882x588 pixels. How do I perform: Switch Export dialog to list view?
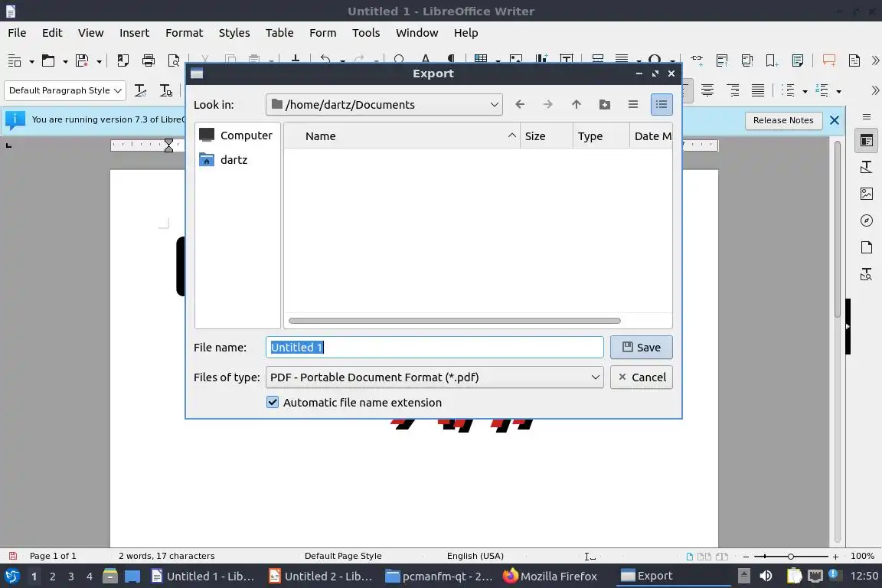click(633, 104)
